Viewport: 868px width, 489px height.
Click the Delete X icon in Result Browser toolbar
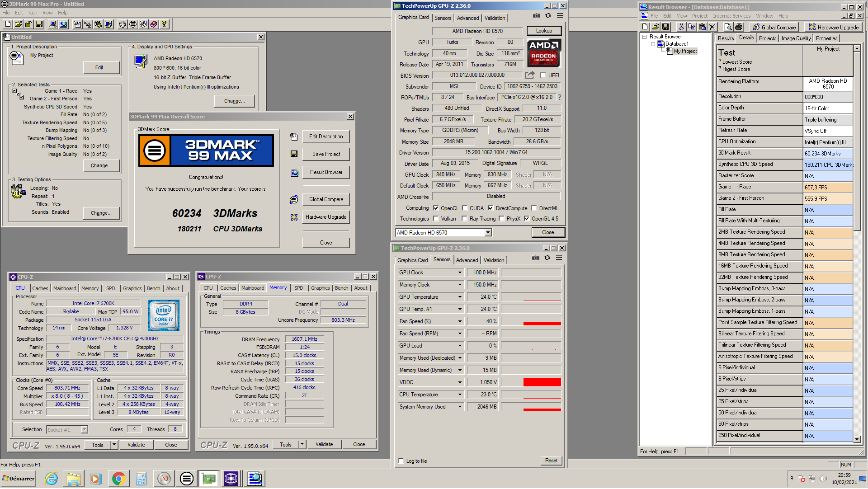tap(712, 27)
